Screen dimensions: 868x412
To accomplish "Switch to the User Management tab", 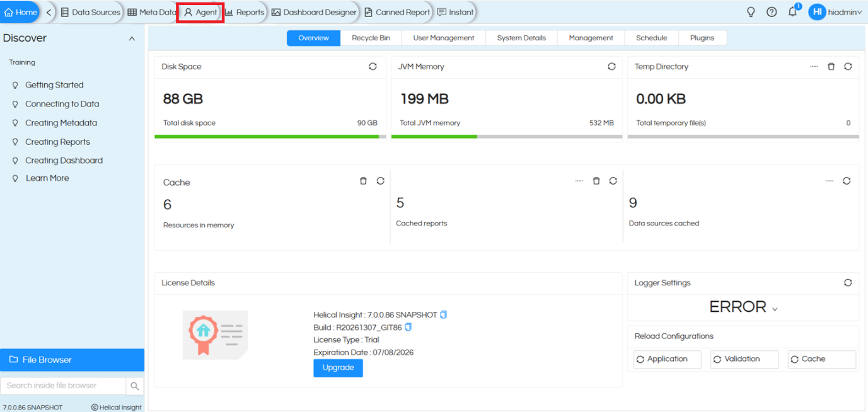I will point(444,38).
